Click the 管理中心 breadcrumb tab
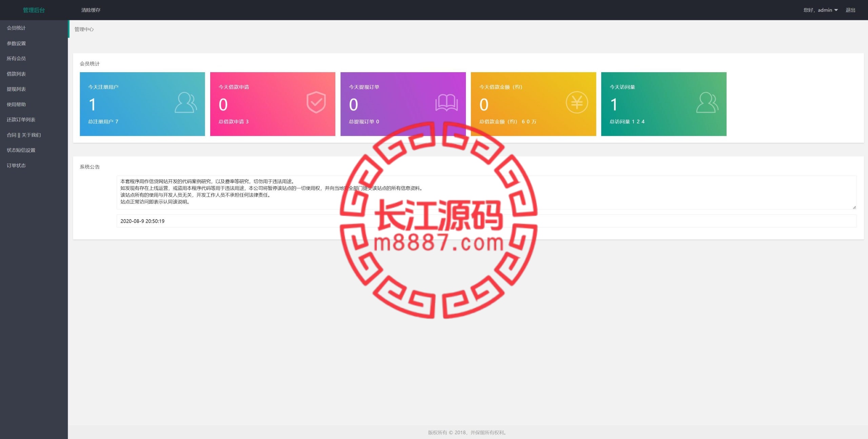The height and width of the screenshot is (439, 868). (x=84, y=29)
